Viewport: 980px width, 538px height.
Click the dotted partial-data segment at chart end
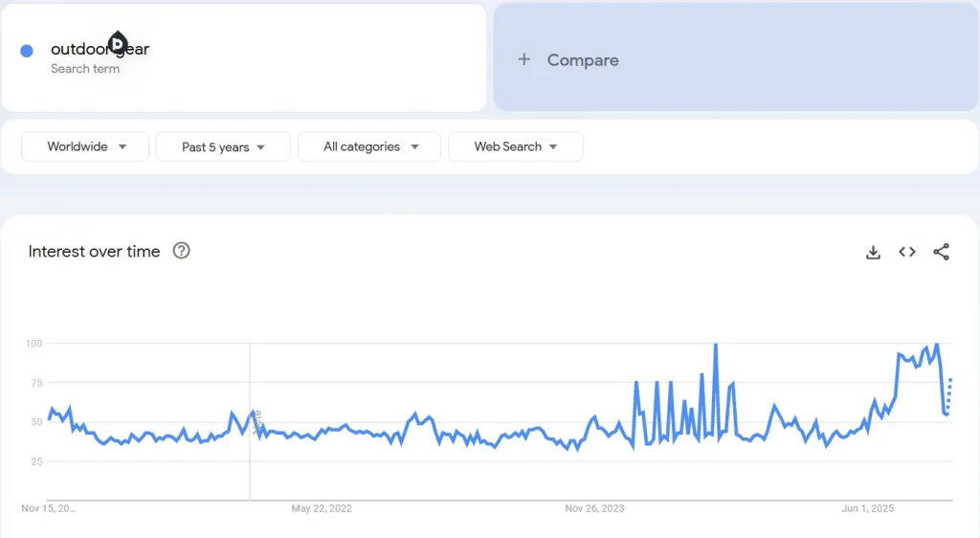click(x=949, y=394)
